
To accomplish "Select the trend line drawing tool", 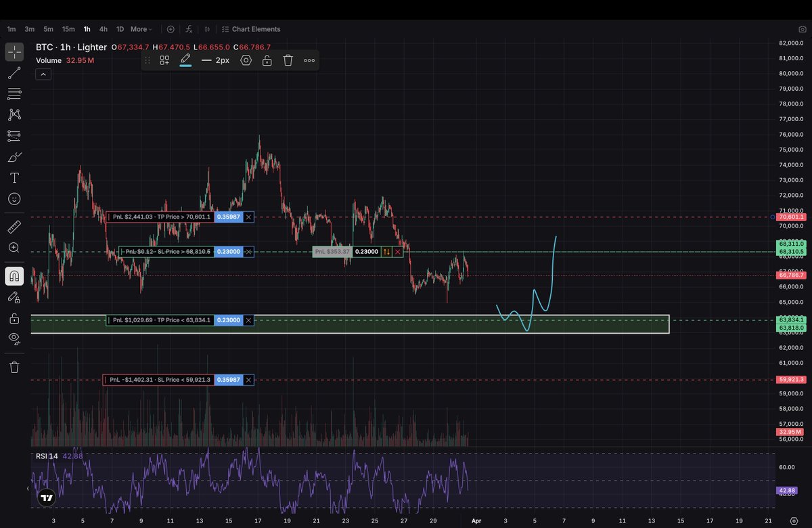I will [x=14, y=73].
